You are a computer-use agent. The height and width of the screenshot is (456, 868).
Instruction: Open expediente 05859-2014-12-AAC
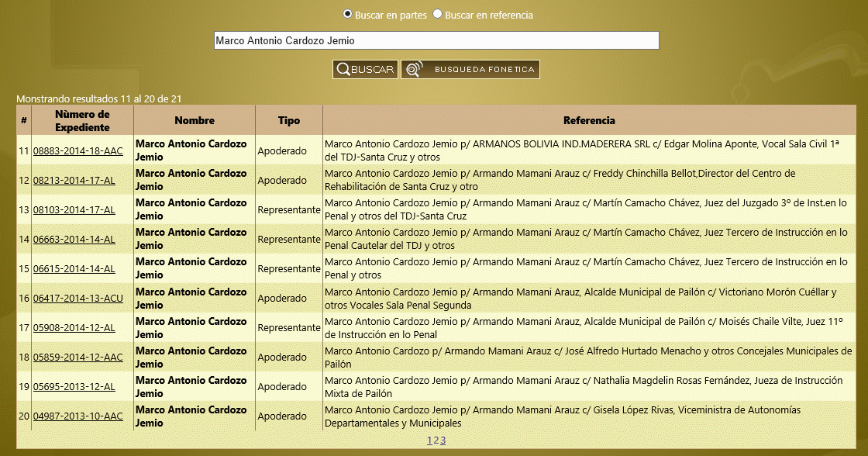click(x=77, y=358)
